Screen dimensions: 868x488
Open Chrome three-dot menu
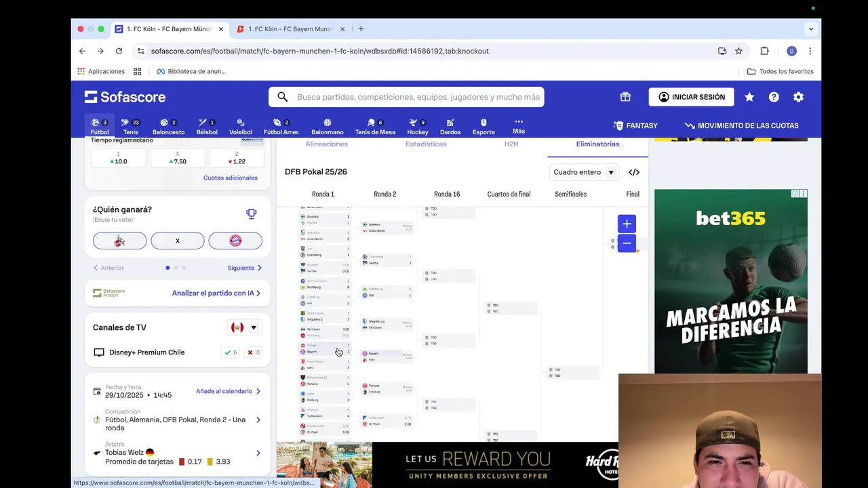click(x=810, y=51)
